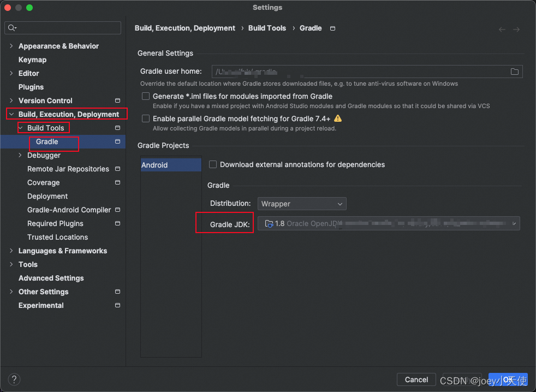Click the project-level icon next to Version Control

[x=117, y=100]
